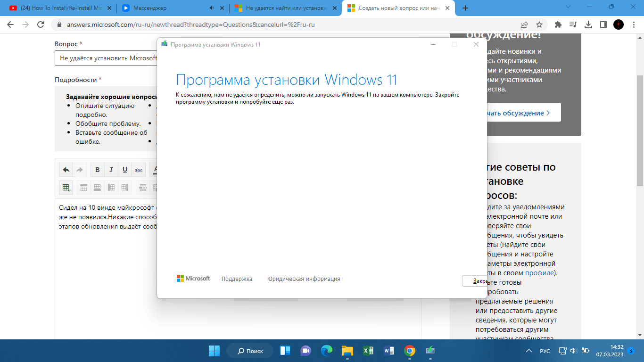The image size is (644, 362).
Task: Switch РУС input language indicator
Action: pyautogui.click(x=545, y=351)
